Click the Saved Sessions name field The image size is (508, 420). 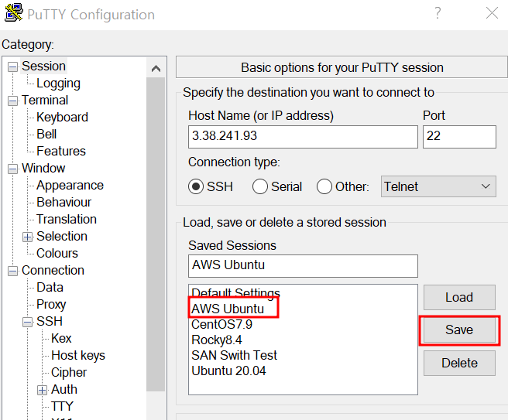pyautogui.click(x=303, y=266)
